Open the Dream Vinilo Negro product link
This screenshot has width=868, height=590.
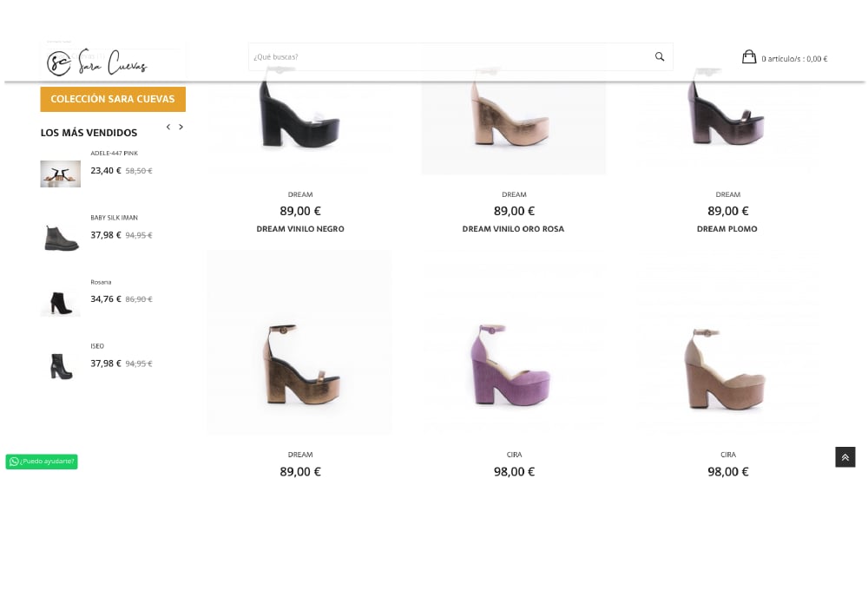click(300, 229)
